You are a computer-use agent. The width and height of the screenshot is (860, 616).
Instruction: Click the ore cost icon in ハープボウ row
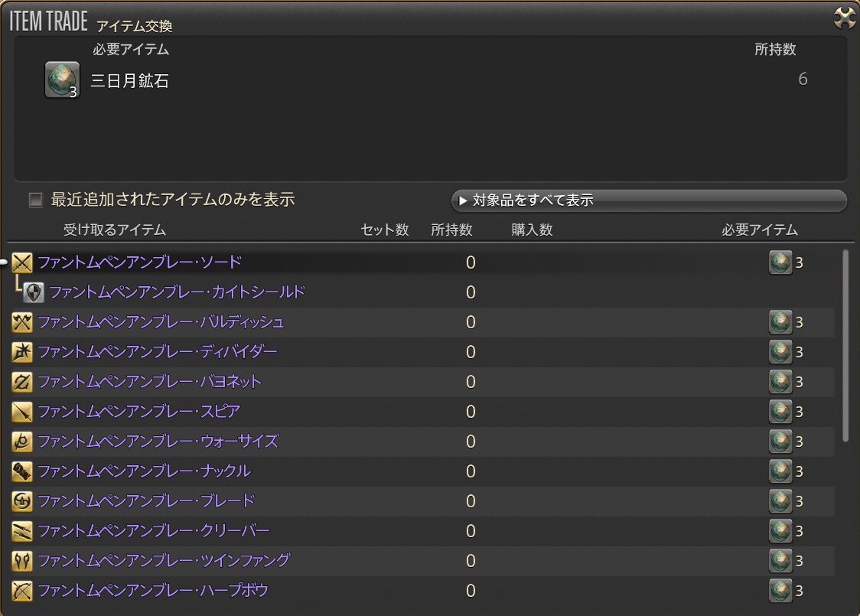coord(780,591)
